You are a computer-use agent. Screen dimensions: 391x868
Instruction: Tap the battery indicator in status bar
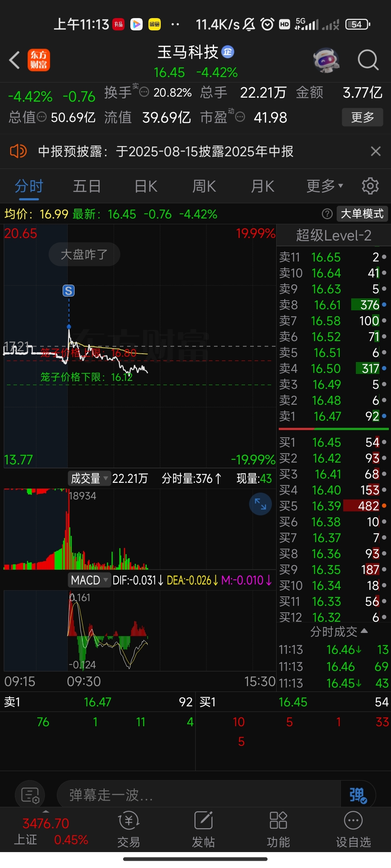[x=358, y=24]
